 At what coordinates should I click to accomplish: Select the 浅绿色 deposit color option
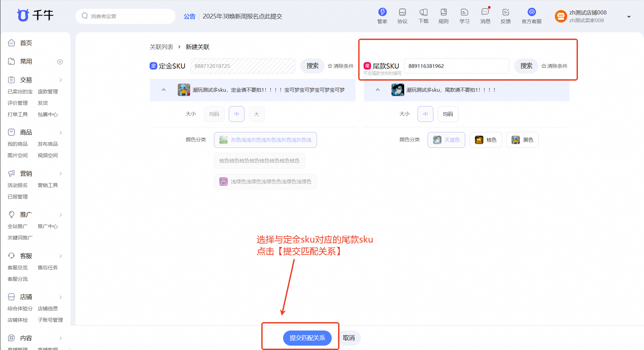click(265, 181)
